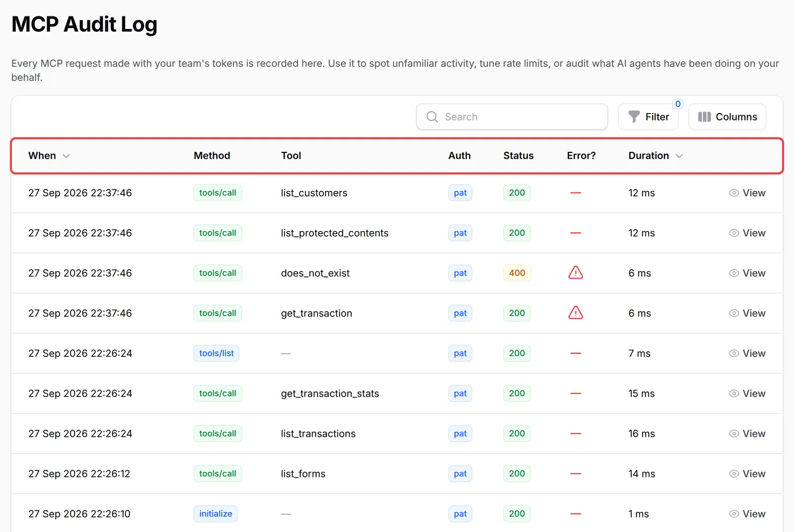Click pat badge on tools/list row
This screenshot has width=794, height=532.
(460, 353)
